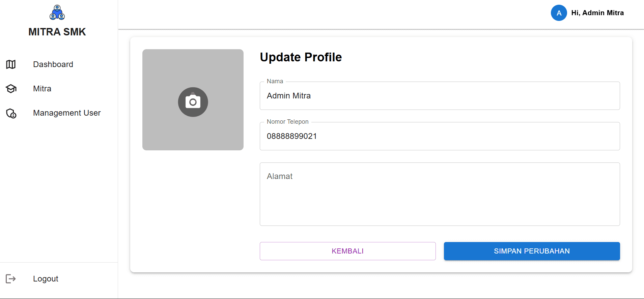Click the 'Hi, Admin Mitra' greeting
Screen dimensions: 644x299
click(x=597, y=13)
